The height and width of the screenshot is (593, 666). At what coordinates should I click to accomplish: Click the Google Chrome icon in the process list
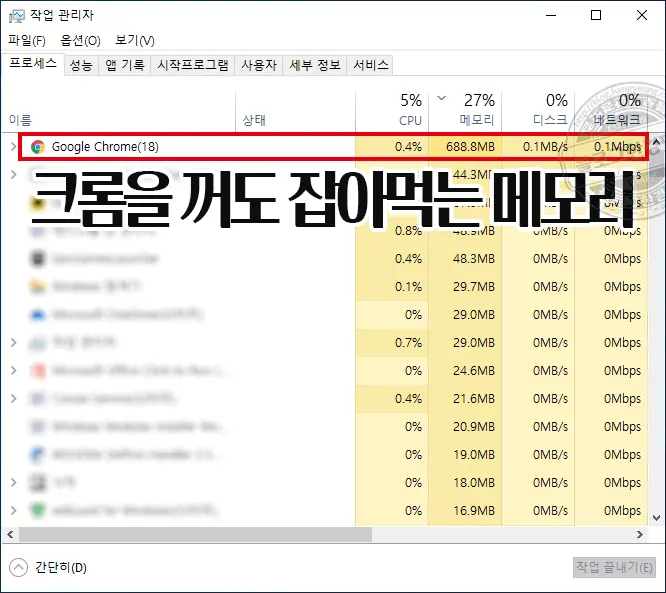38,147
